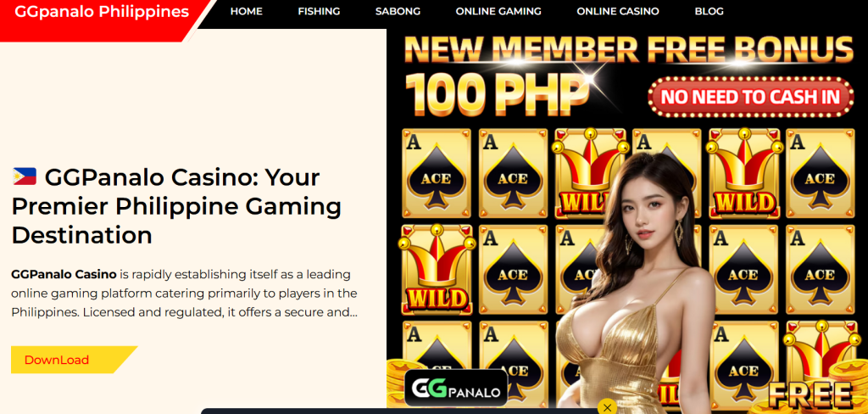The width and height of the screenshot is (868, 414).
Task: Click the GGpanalo Philippines site title
Action: click(102, 12)
